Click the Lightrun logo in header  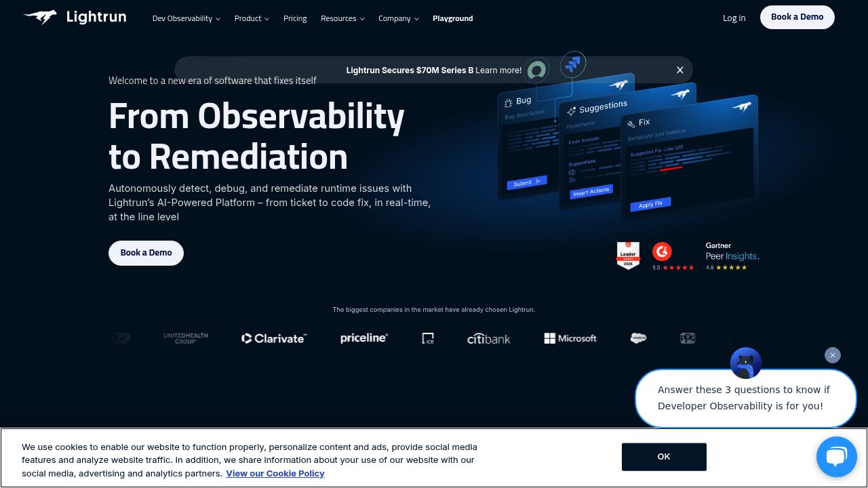pyautogui.click(x=75, y=18)
